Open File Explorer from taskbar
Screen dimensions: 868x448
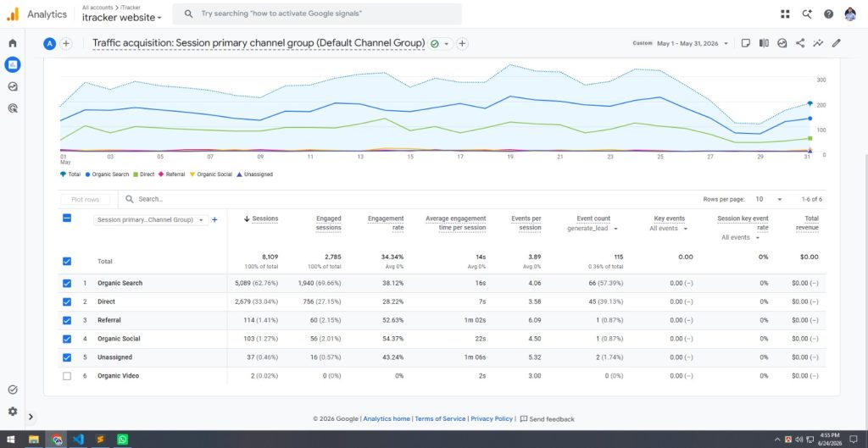tap(34, 440)
